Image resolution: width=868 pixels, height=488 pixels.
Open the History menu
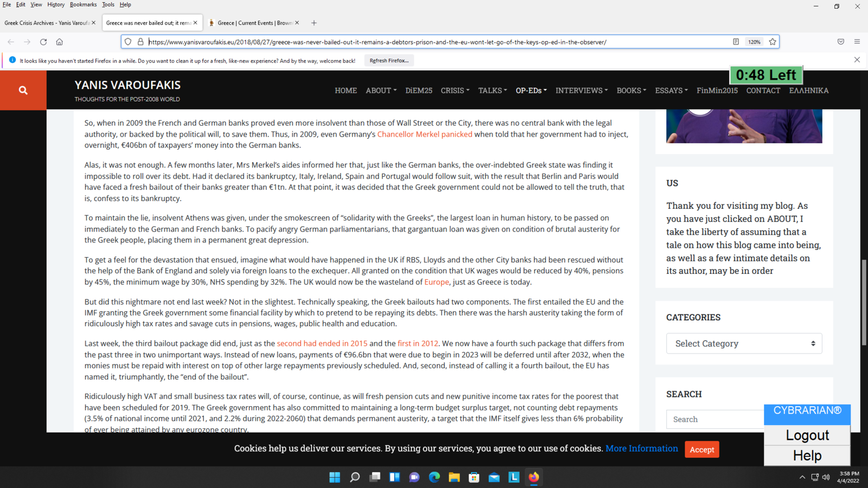56,4
